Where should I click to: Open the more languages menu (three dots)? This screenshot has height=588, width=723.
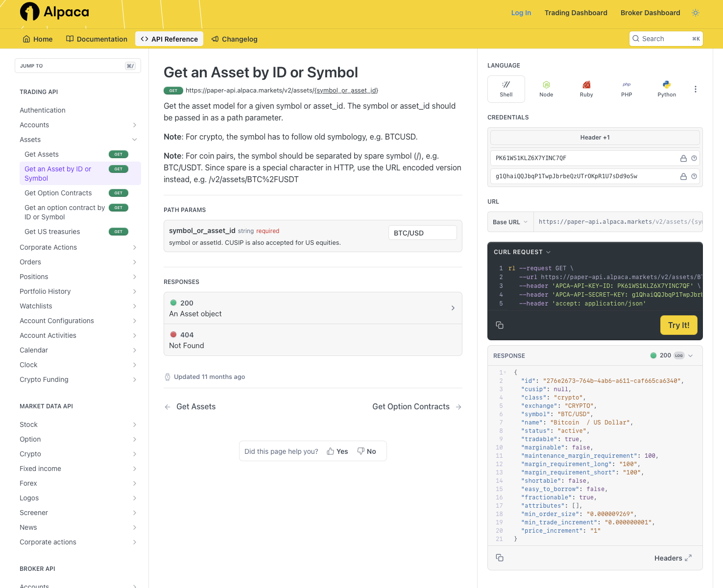coord(695,89)
